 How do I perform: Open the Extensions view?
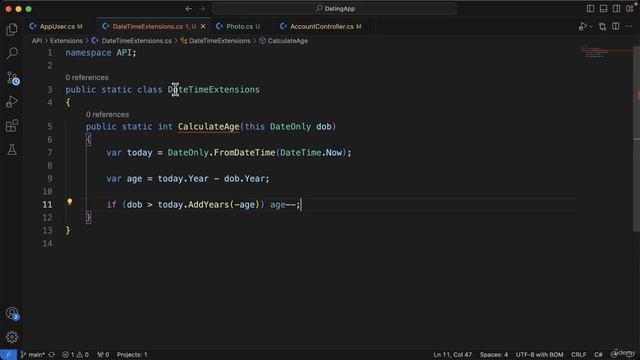click(x=12, y=125)
